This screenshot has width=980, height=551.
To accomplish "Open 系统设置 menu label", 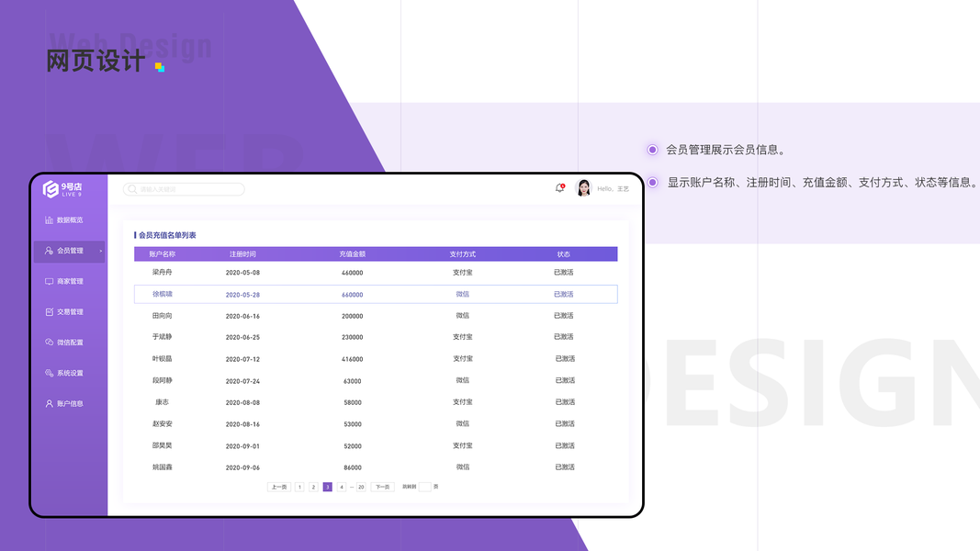I will tap(70, 373).
